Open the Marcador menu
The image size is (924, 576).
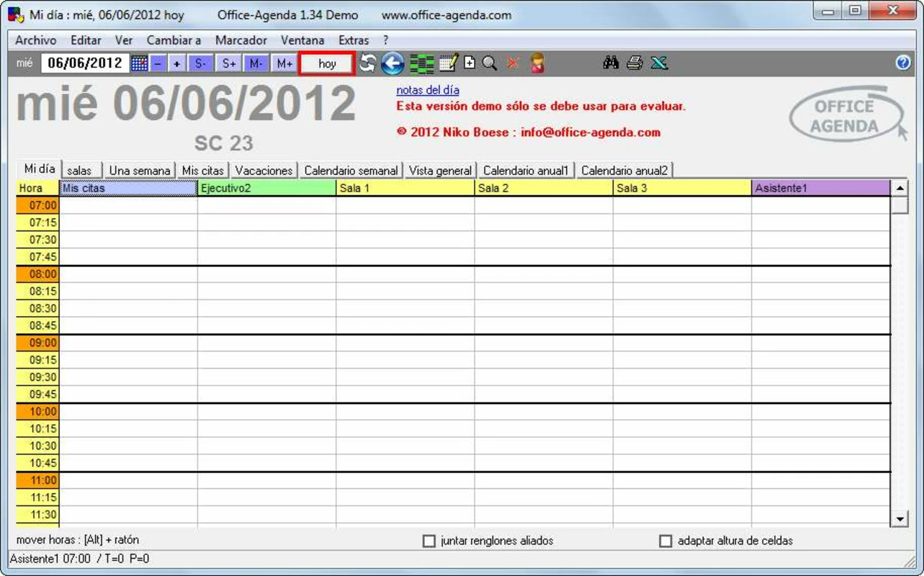(x=241, y=40)
